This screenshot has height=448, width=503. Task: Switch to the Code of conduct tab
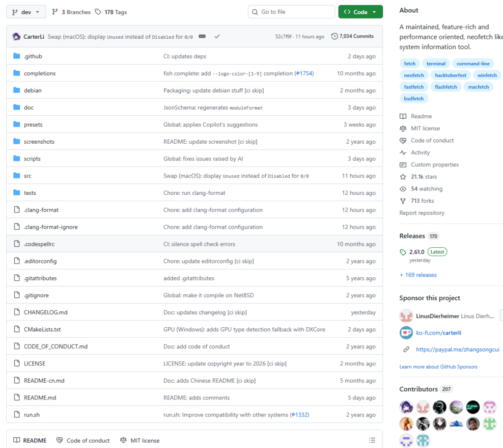point(83,440)
